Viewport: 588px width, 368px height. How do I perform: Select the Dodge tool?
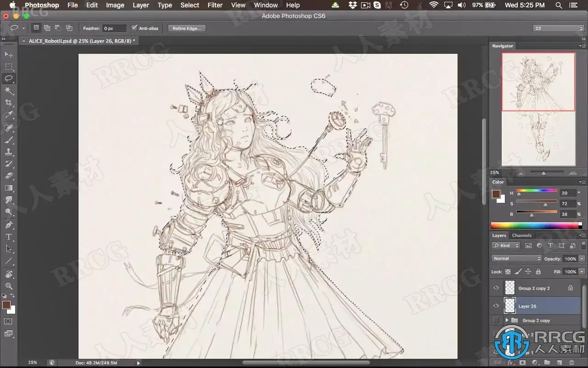[x=9, y=212]
